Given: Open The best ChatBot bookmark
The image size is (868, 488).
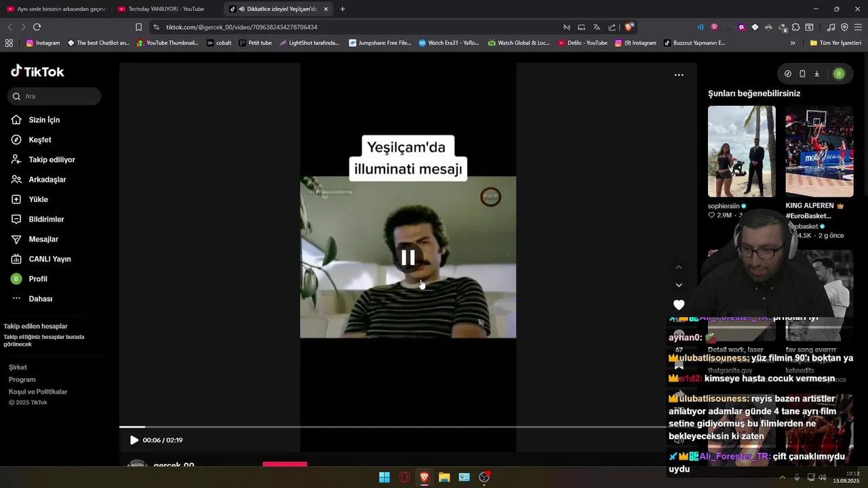Looking at the screenshot, I should 98,43.
